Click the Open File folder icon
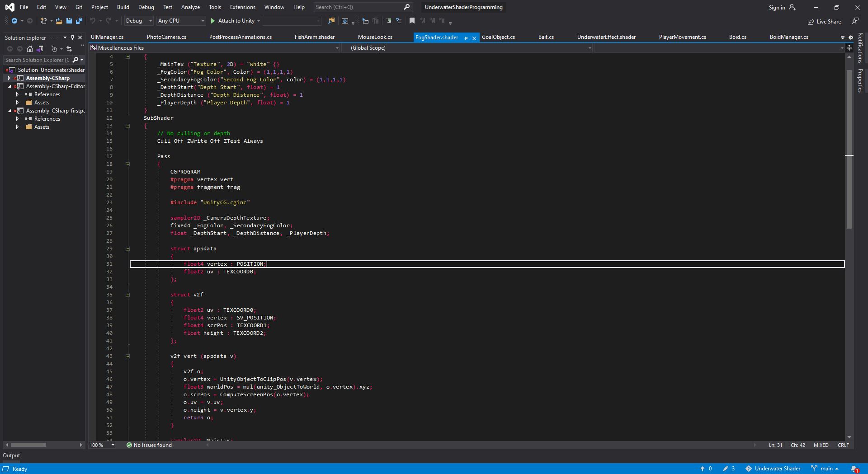This screenshot has width=868, height=474. [59, 21]
